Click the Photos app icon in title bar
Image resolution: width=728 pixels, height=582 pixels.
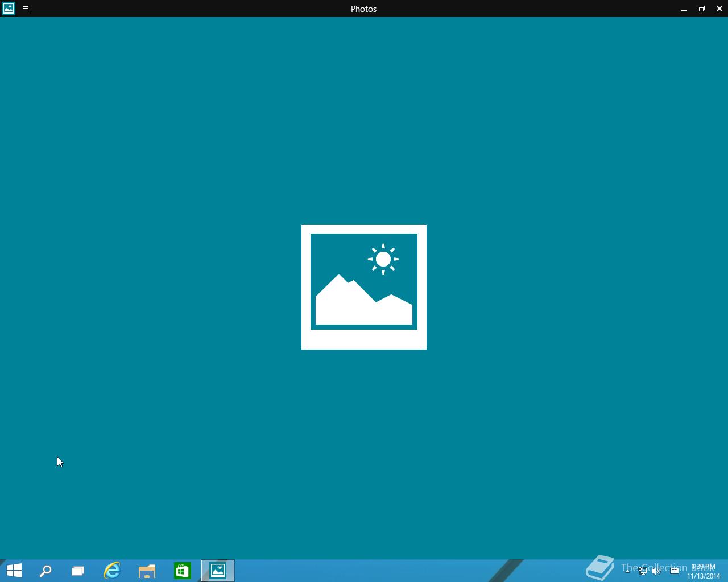point(9,9)
